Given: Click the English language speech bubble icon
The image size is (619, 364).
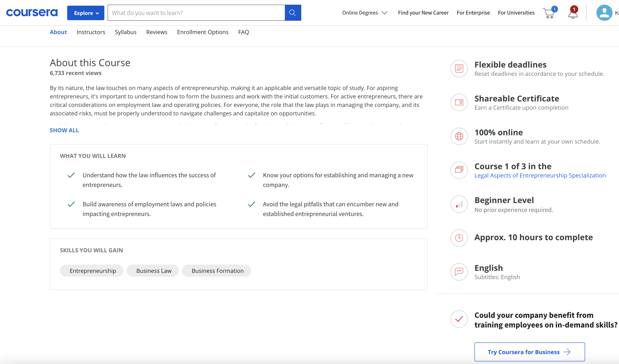Looking at the screenshot, I should [x=459, y=272].
